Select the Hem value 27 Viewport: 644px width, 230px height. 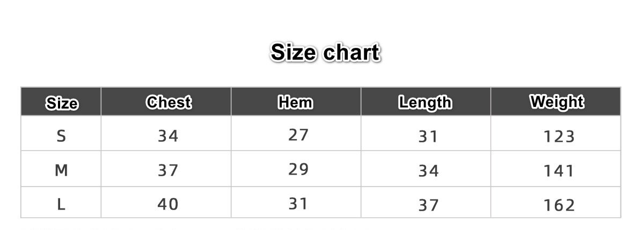point(298,135)
